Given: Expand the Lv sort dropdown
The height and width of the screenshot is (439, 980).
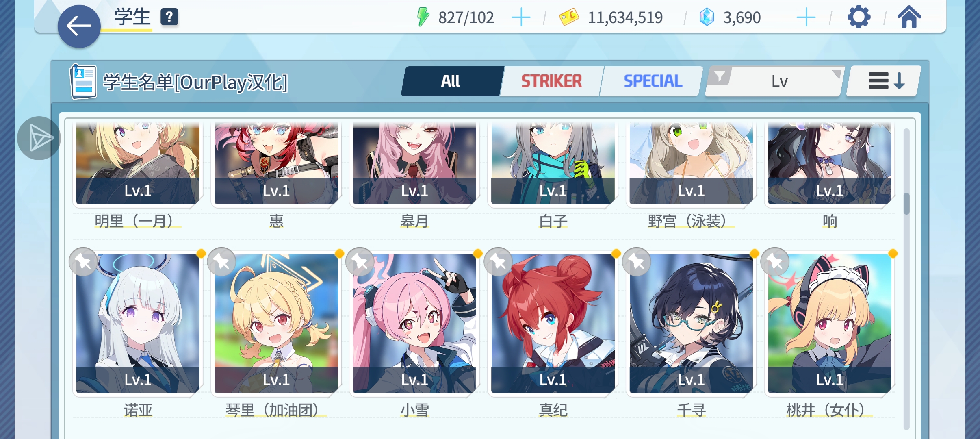Looking at the screenshot, I should pos(774,81).
